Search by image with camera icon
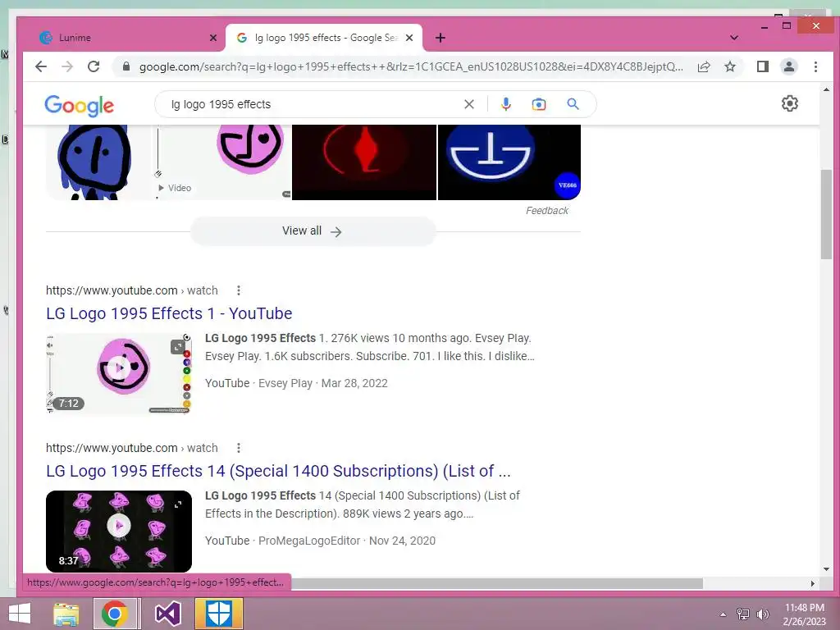 coord(538,104)
